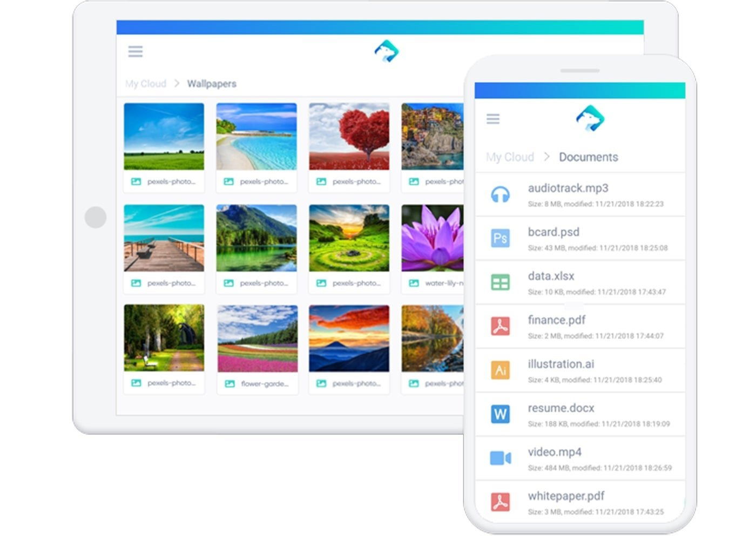Click the Photoshop icon next to bcard.psd
The image size is (756, 540).
pyautogui.click(x=500, y=238)
